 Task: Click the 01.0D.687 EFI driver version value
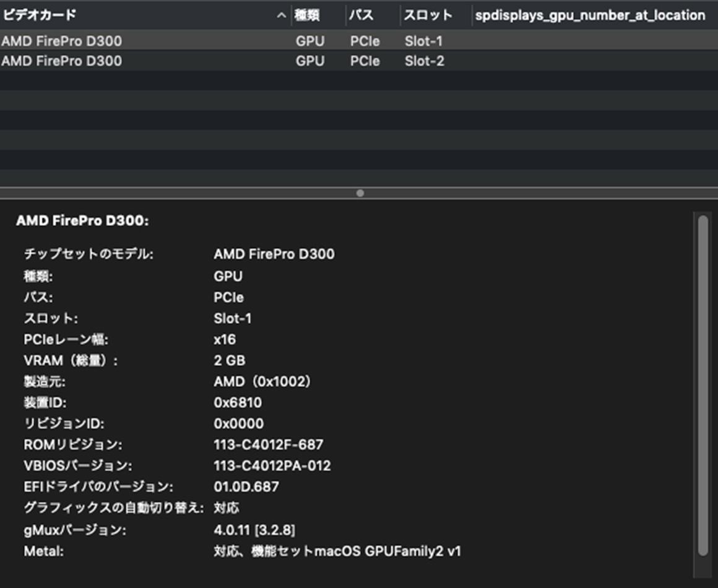[x=246, y=486]
